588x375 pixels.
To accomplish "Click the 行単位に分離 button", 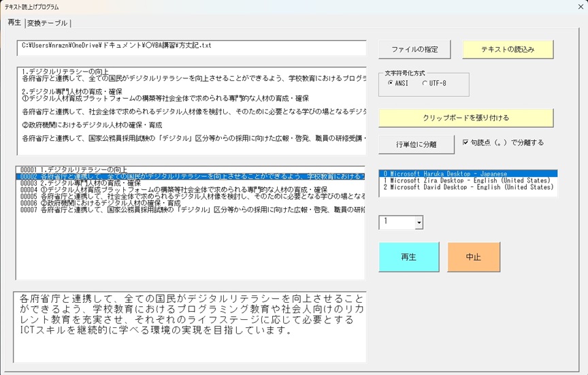I will click(416, 144).
